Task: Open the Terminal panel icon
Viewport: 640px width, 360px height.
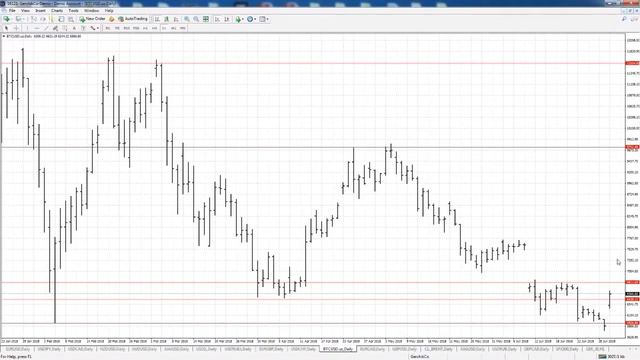Action: pos(61,19)
